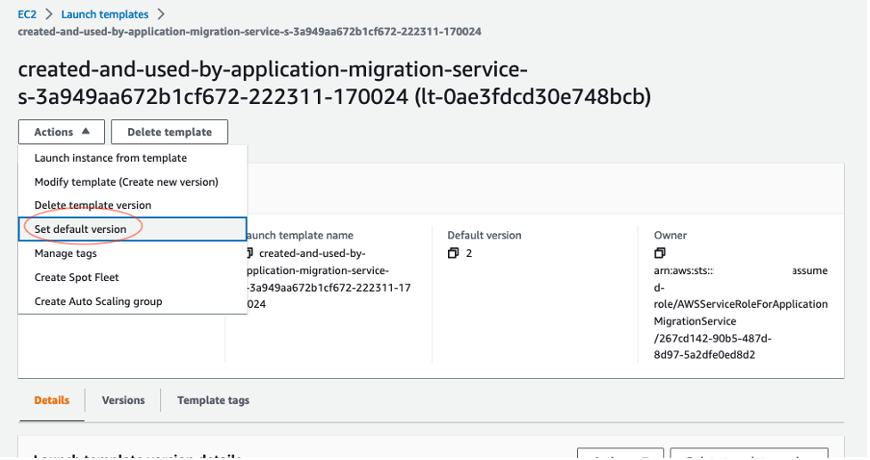Copy the launch template name
The height and width of the screenshot is (460, 870).
pyautogui.click(x=251, y=254)
